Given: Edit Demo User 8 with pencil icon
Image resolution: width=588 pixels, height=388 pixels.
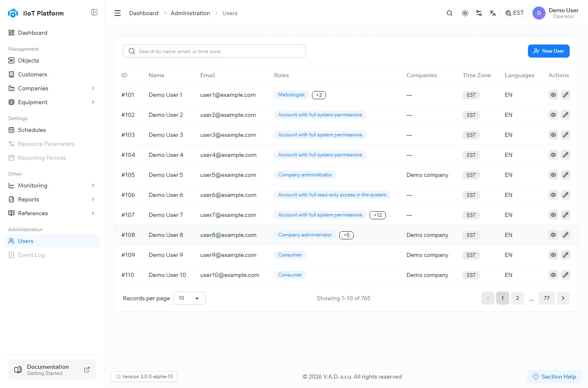Looking at the screenshot, I should point(566,235).
